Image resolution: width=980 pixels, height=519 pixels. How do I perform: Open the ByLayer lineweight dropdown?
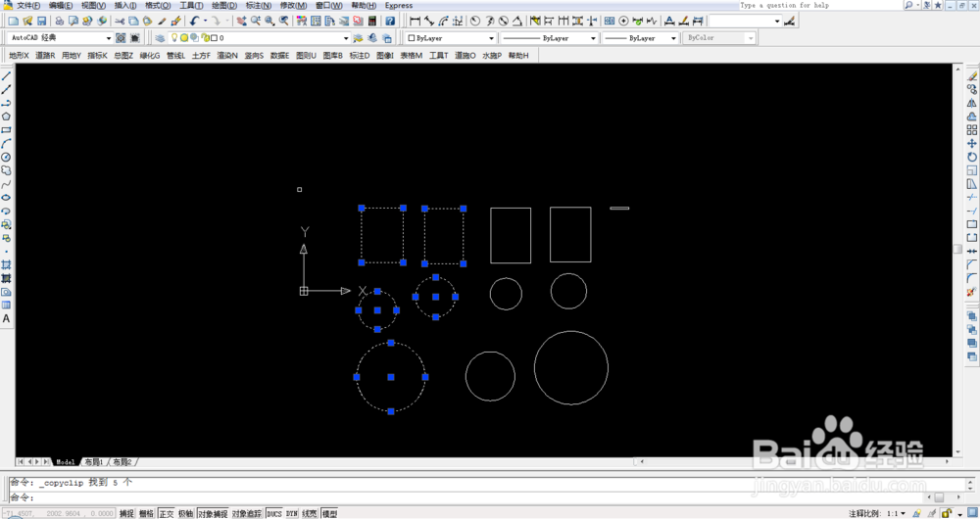coord(641,38)
